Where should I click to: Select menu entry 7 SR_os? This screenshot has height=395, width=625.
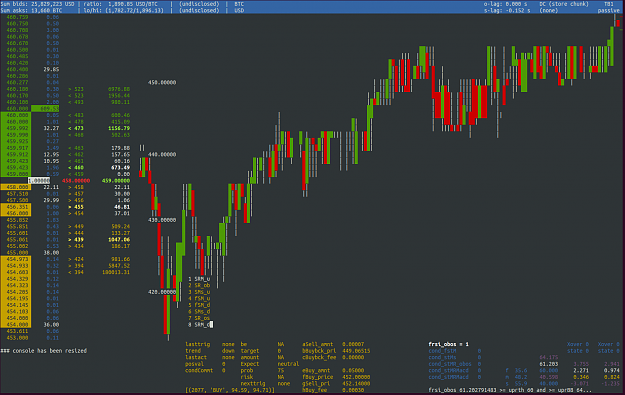[199, 318]
